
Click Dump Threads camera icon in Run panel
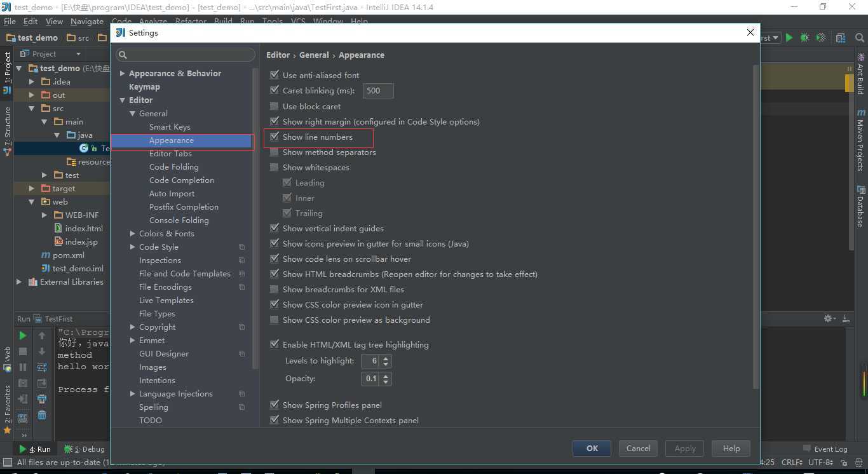(x=23, y=383)
